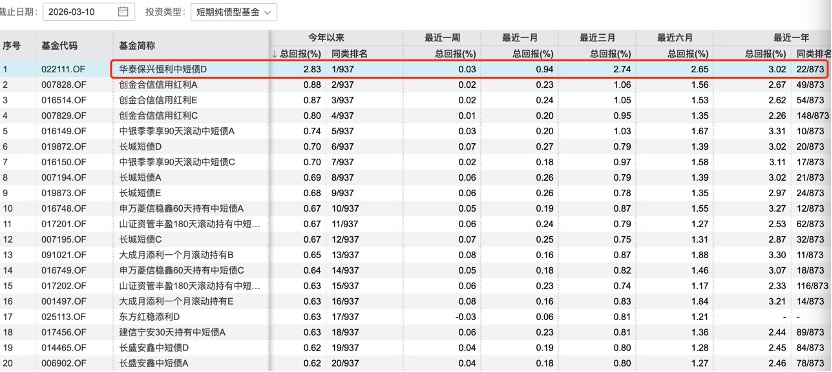Select fund 中银季季享90天滚动中短债C
Screen dimensions: 832x372
pos(177,162)
